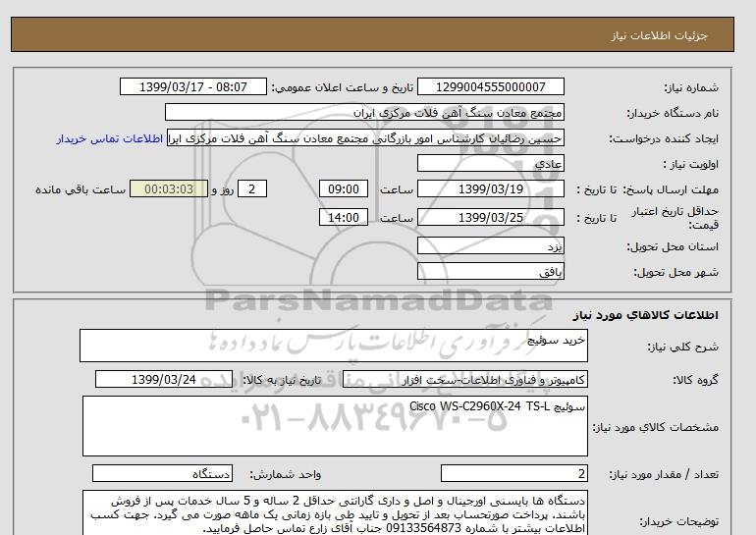Click the label استان محل تحویل
756x535 pixels.
tap(673, 246)
